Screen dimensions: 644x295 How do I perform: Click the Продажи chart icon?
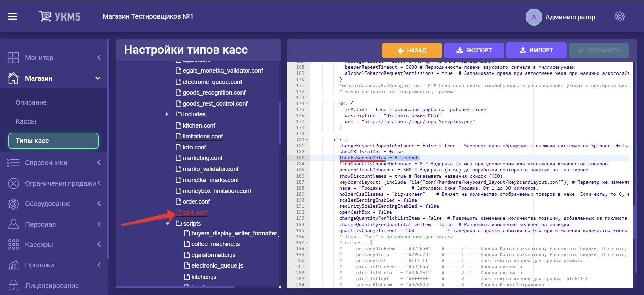point(13,265)
